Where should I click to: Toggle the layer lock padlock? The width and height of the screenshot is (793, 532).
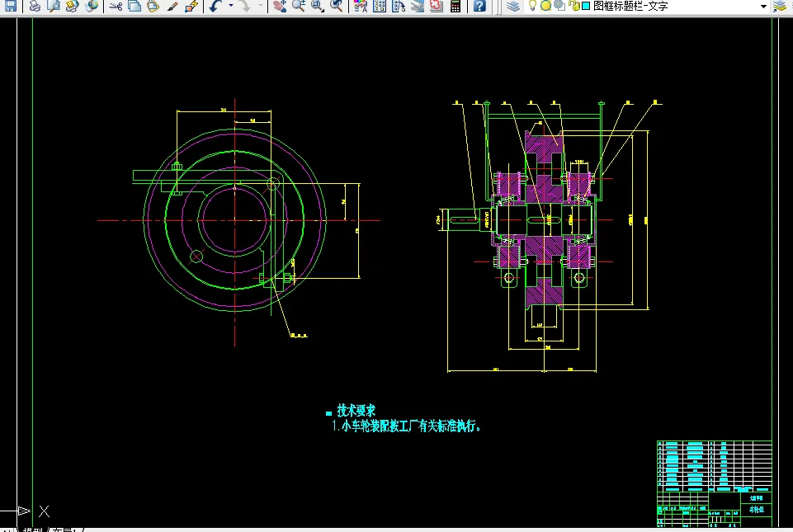pos(574,6)
